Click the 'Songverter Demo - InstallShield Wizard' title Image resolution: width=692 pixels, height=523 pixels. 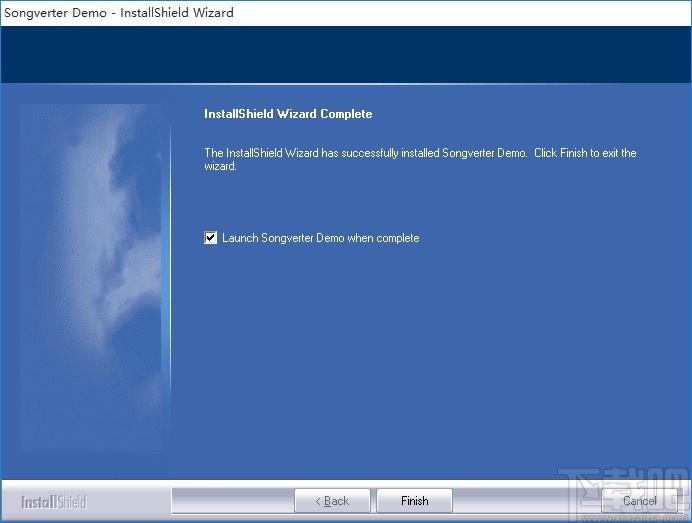[x=119, y=12]
